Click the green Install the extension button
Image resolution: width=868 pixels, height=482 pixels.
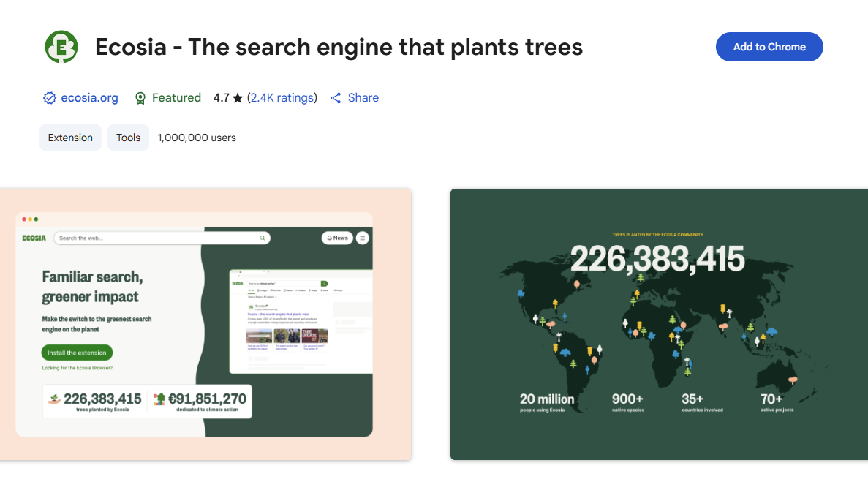[x=77, y=353]
